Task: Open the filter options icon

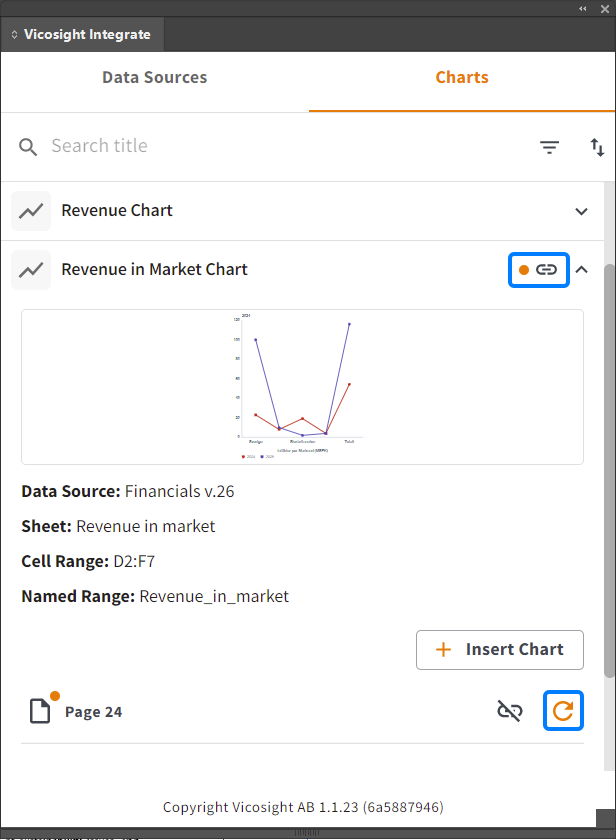Action: (x=549, y=147)
